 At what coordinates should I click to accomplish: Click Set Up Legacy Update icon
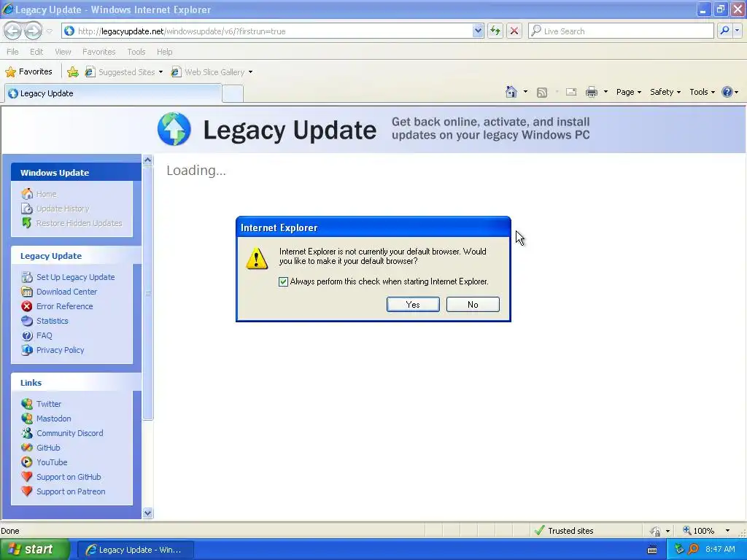pos(27,277)
